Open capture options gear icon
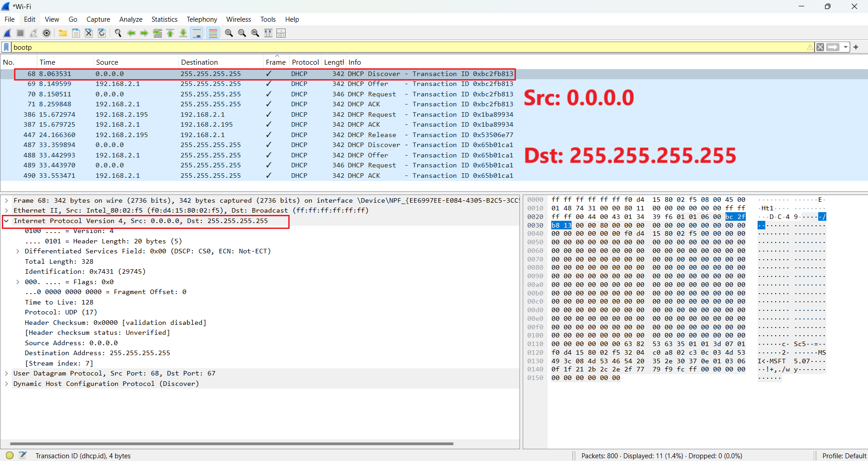 tap(47, 33)
